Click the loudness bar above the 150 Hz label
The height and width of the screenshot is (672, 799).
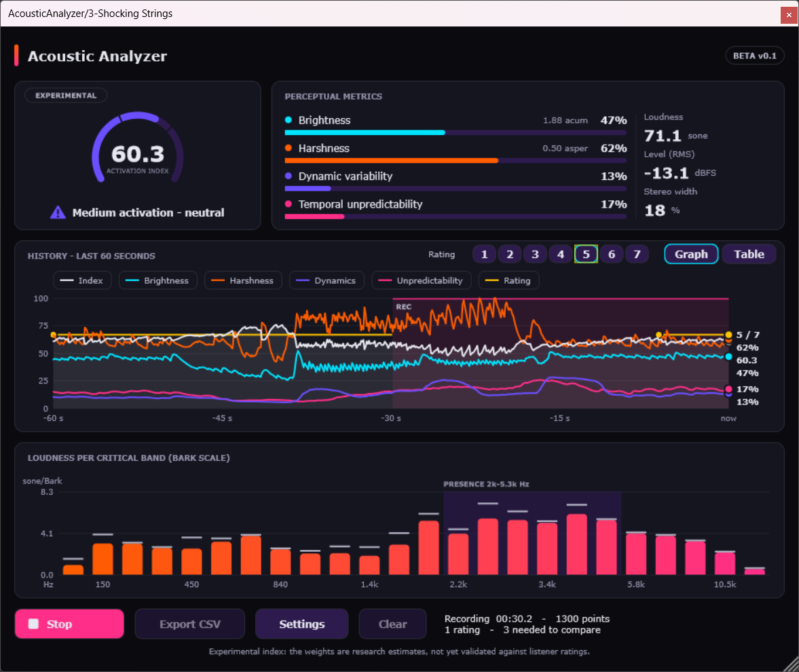pos(103,559)
